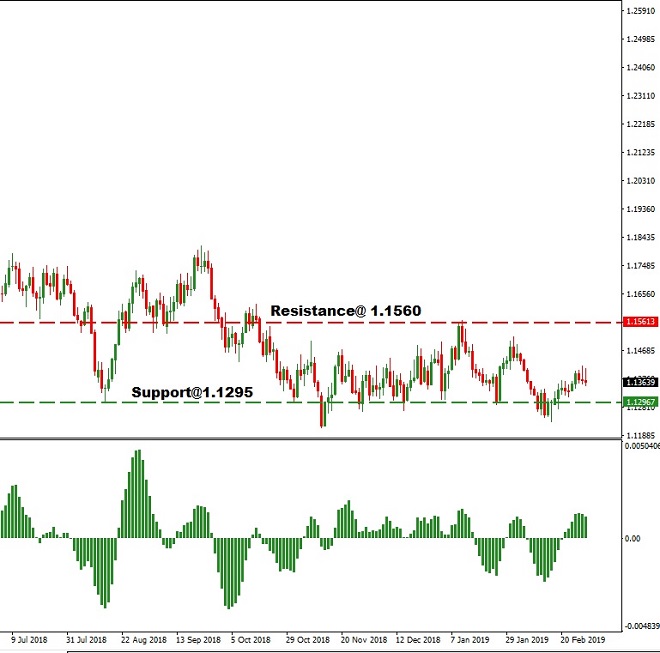Viewport: 660px width, 653px height.
Task: Click the 1.20310 price axis label
Action: point(641,181)
